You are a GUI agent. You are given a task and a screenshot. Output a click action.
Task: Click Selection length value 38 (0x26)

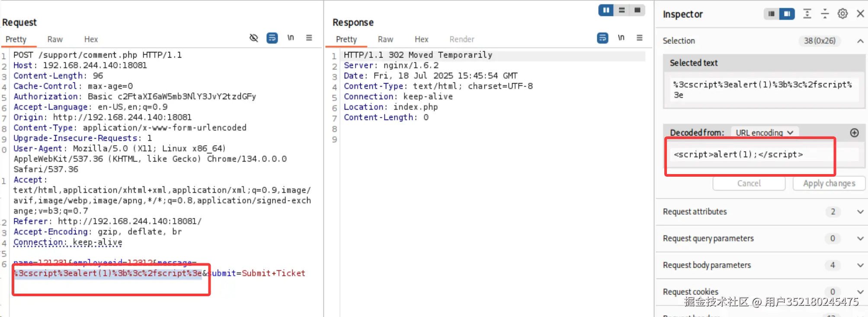tap(820, 41)
